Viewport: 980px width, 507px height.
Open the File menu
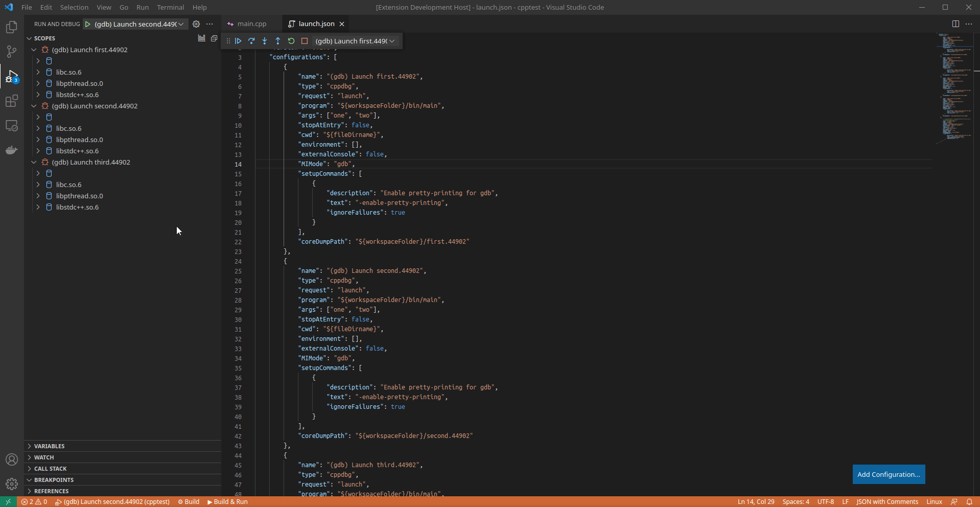[x=27, y=7]
